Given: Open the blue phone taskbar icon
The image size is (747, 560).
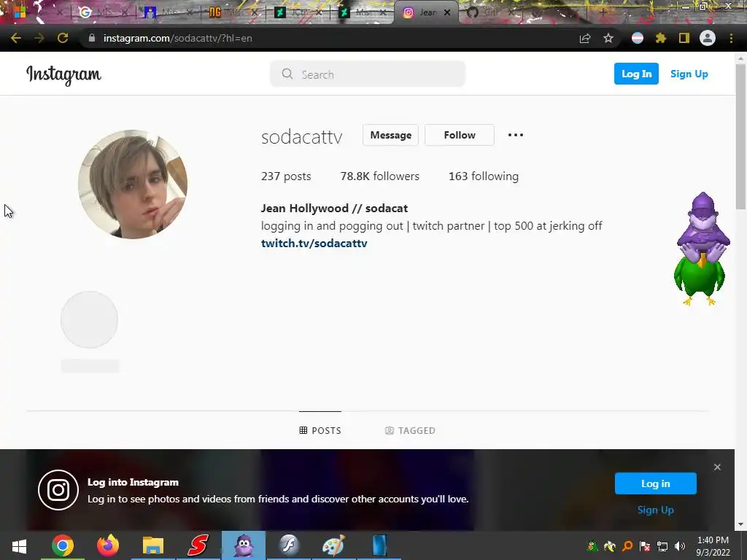Looking at the screenshot, I should pos(379,546).
